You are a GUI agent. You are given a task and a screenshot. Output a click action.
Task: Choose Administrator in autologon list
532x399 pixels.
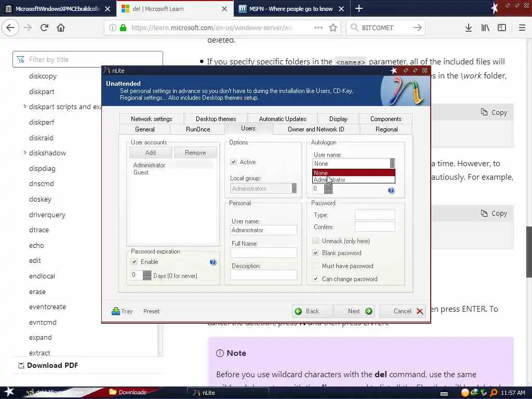click(x=353, y=180)
